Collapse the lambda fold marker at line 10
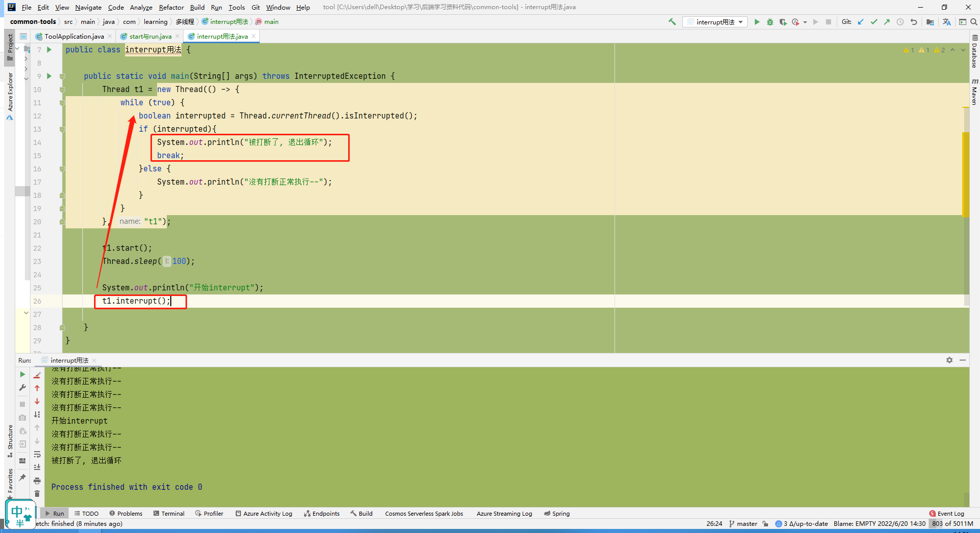 62,90
